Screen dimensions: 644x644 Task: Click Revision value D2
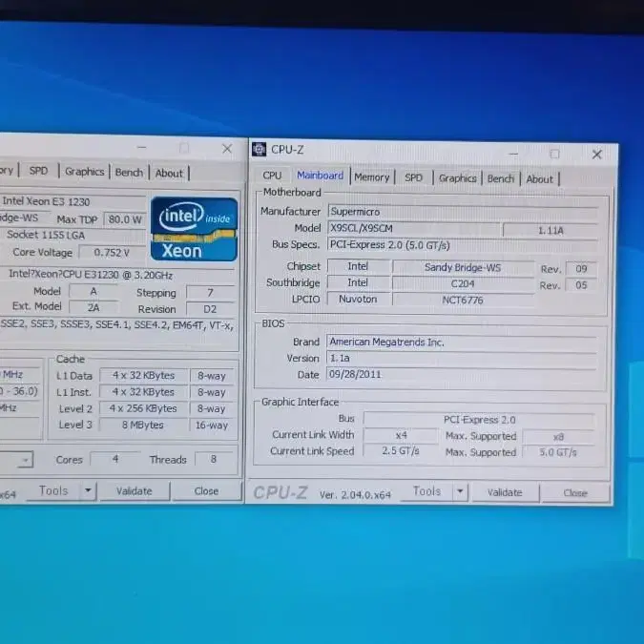[210, 309]
